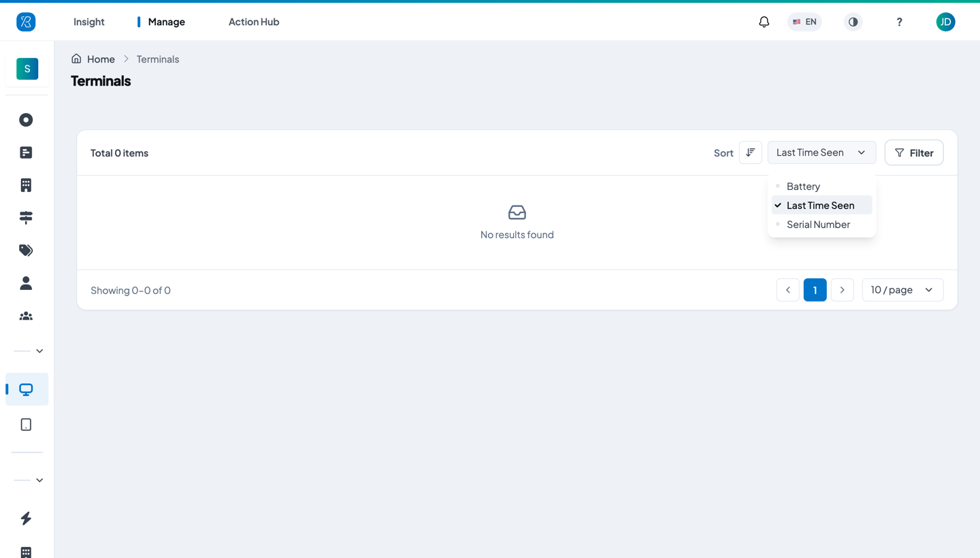Open the EN language selector
The image size is (980, 558).
804,22
